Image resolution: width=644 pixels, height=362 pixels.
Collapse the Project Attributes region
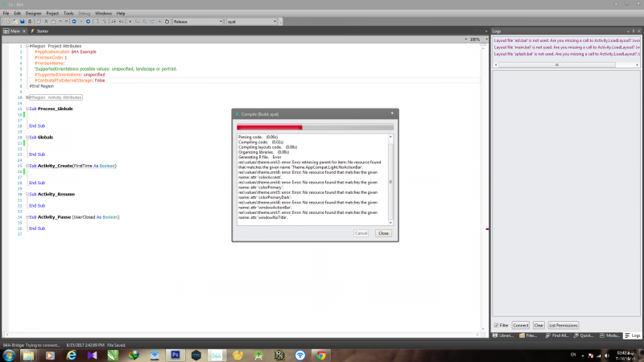[27, 47]
